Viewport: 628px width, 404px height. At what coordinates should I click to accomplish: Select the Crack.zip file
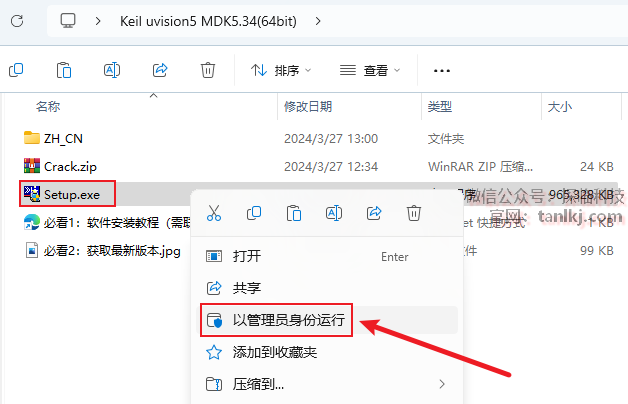[x=70, y=167]
